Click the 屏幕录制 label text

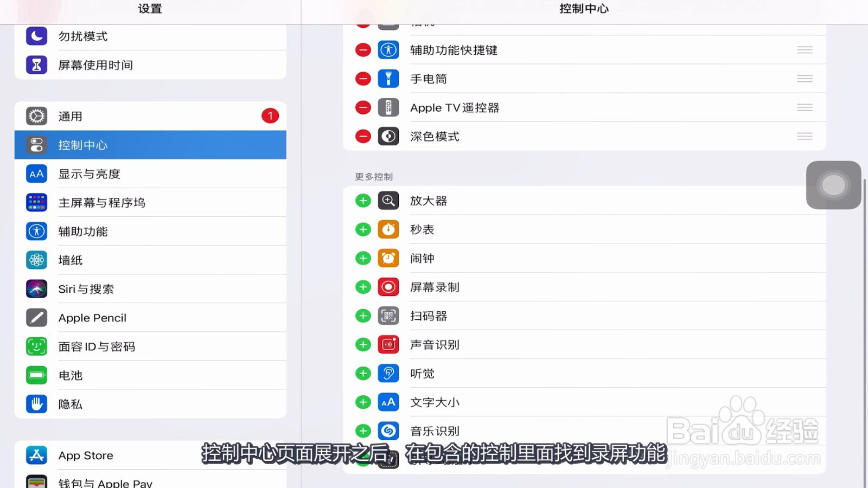pyautogui.click(x=435, y=287)
